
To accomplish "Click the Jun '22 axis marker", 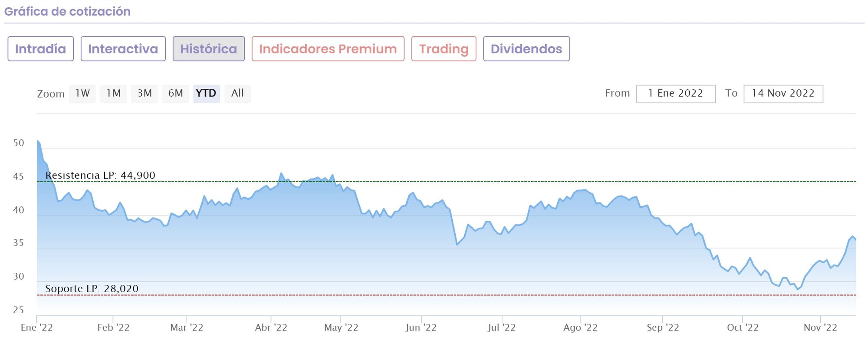I will (x=421, y=327).
